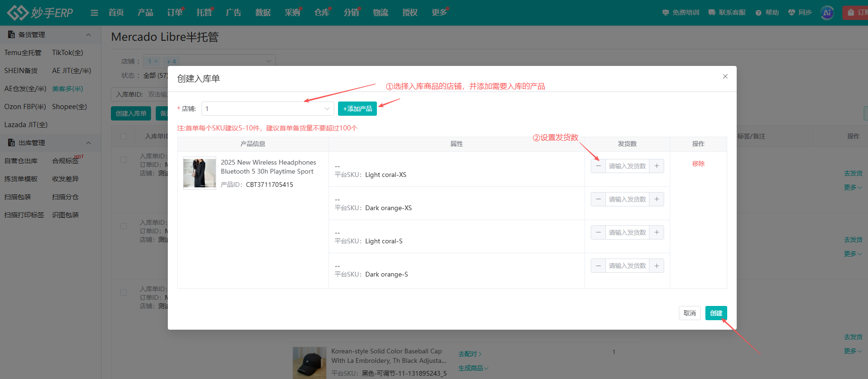Image resolution: width=868 pixels, height=379 pixels.
Task: Open the 帮助 help icon in header
Action: click(758, 13)
